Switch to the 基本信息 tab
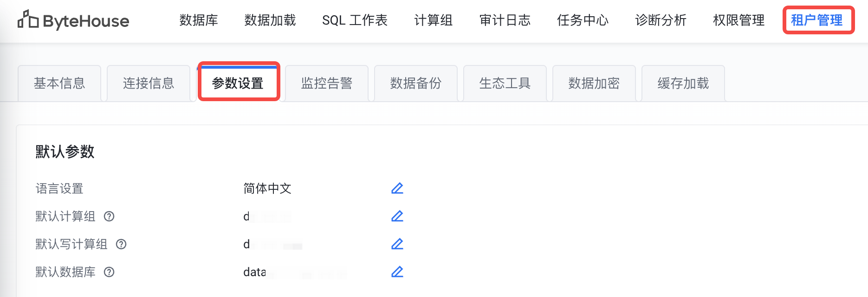Image resolution: width=868 pixels, height=297 pixels. click(x=59, y=84)
